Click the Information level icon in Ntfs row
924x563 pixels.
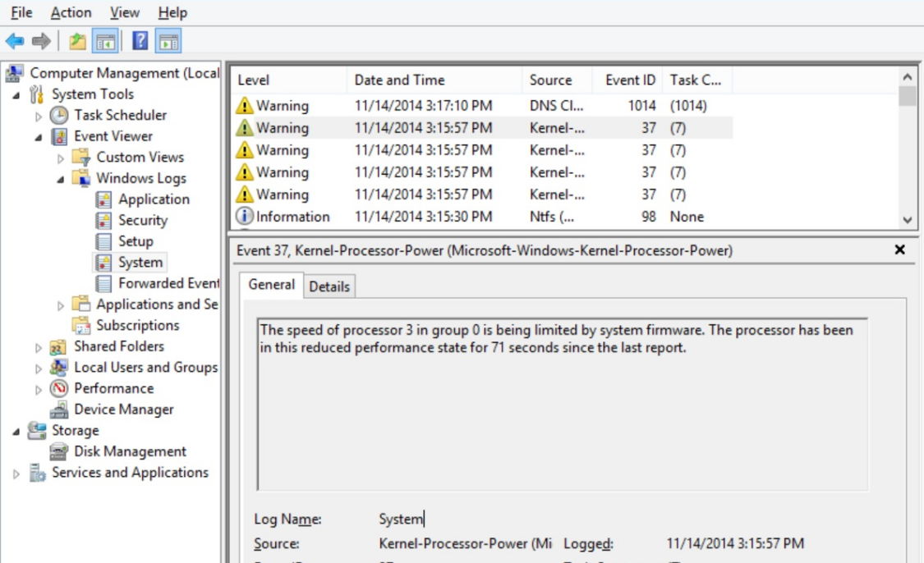244,216
